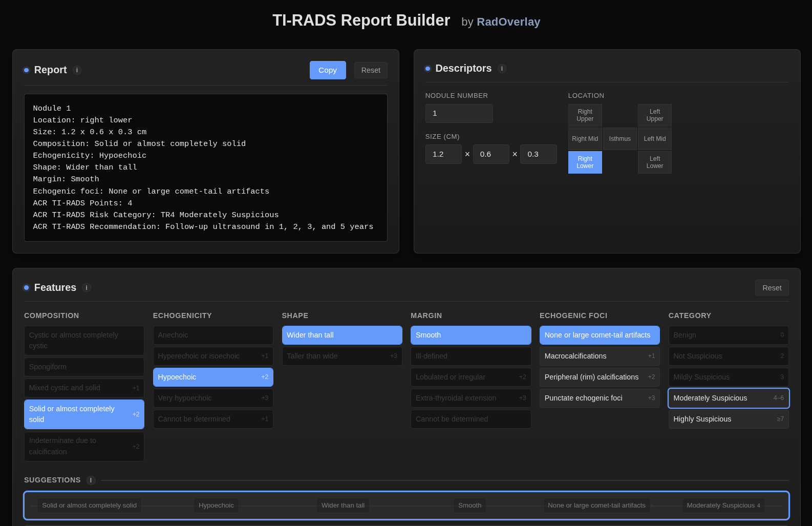Toggle None or large comet-tail artifacts

pyautogui.click(x=600, y=335)
